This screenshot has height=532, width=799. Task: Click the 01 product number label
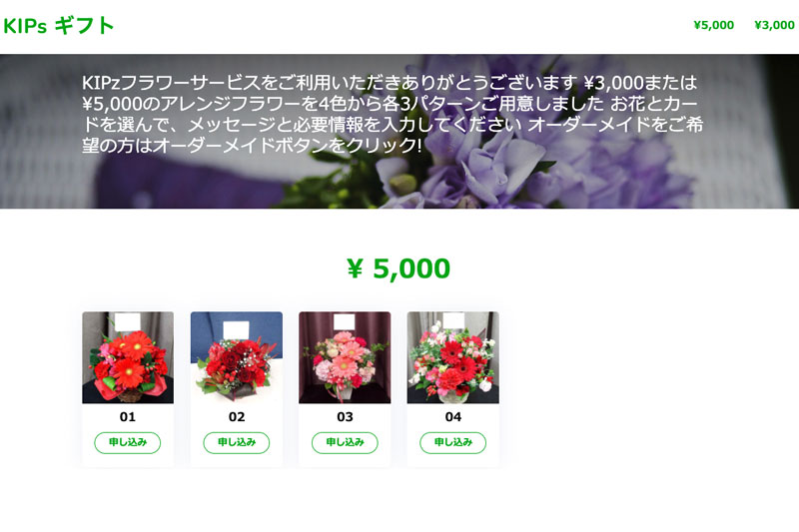[x=128, y=417]
